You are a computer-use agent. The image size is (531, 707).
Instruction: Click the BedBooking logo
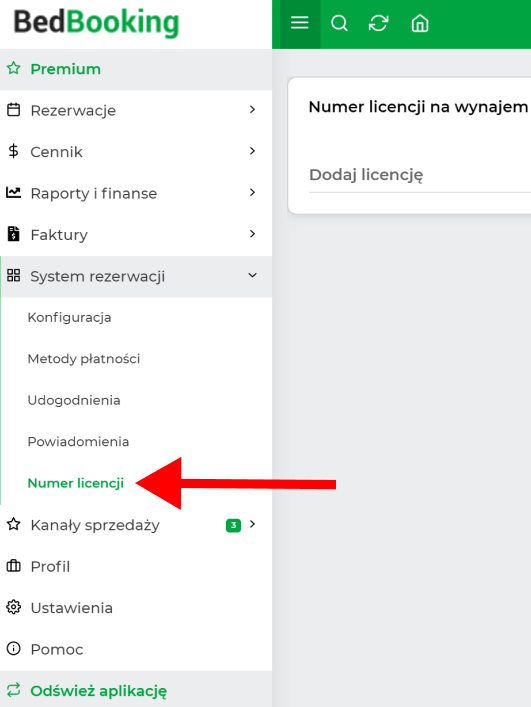(96, 23)
